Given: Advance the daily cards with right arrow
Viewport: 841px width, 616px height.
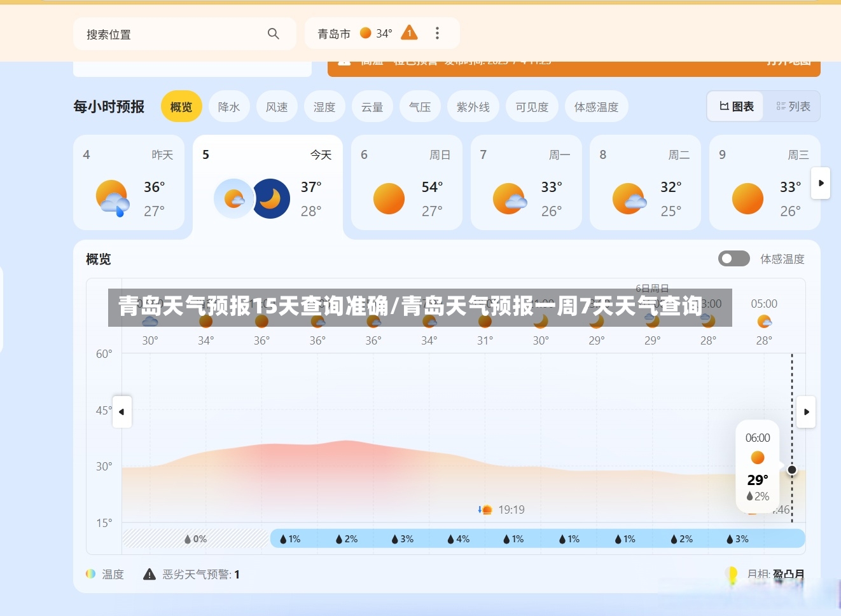Looking at the screenshot, I should pos(821,183).
